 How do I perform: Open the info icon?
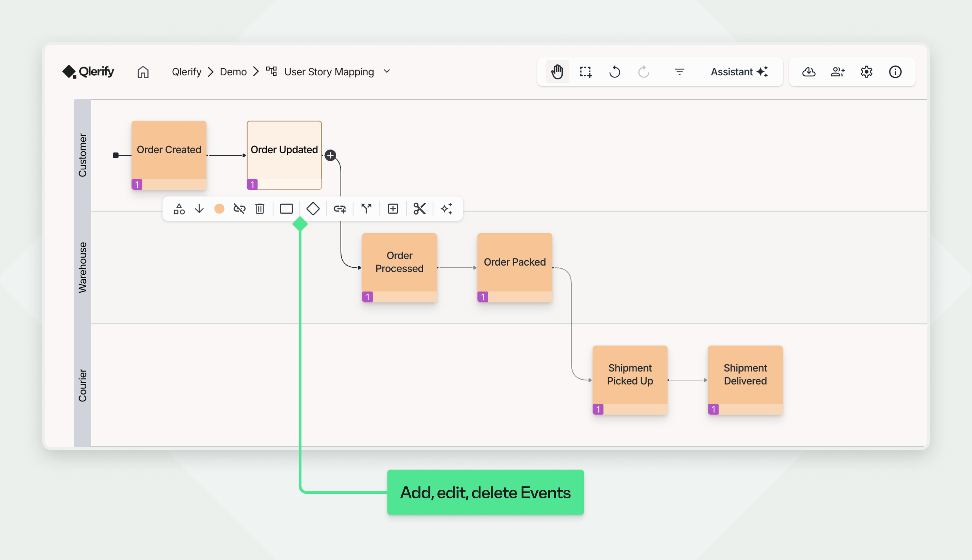(895, 72)
